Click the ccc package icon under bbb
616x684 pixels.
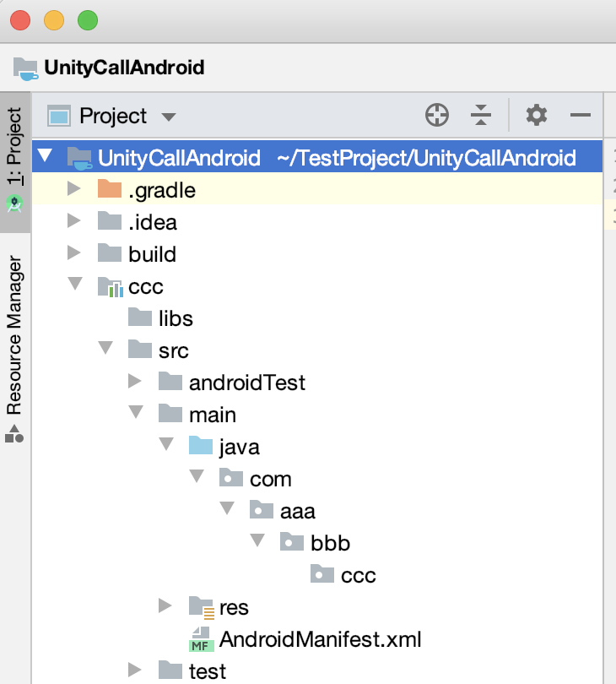322,573
